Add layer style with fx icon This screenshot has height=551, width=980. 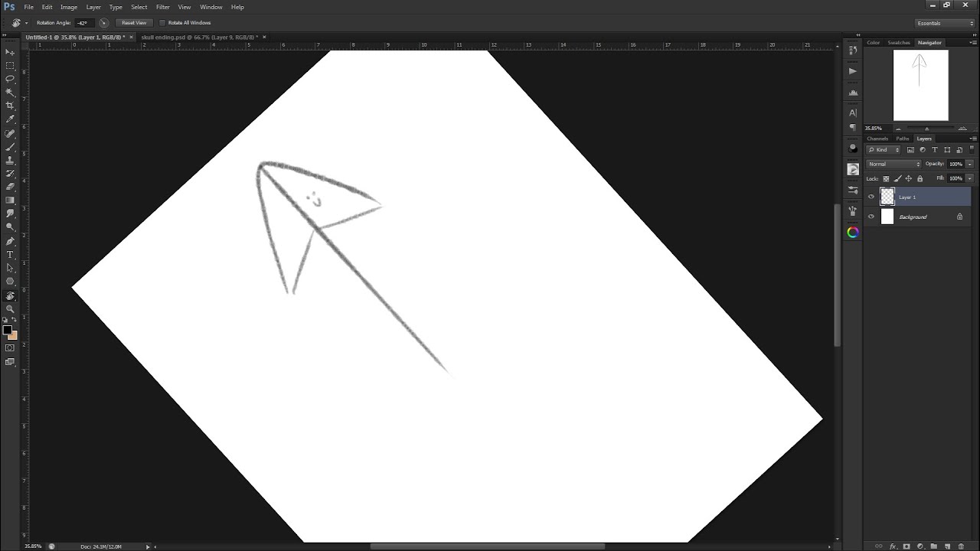(893, 546)
